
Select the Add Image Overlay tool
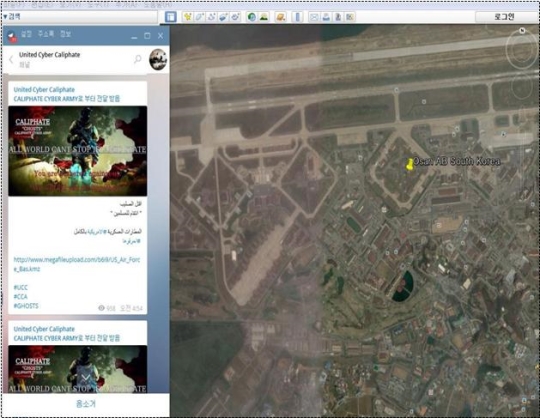tap(224, 17)
